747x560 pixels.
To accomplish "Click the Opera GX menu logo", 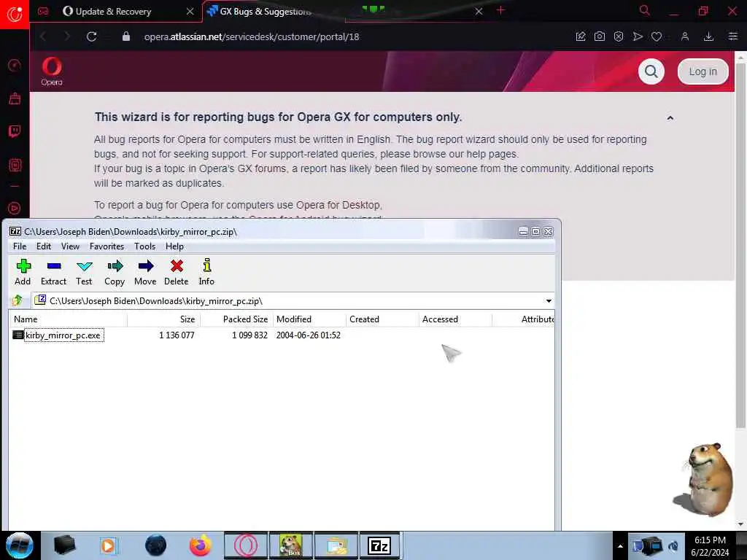I will [x=15, y=14].
